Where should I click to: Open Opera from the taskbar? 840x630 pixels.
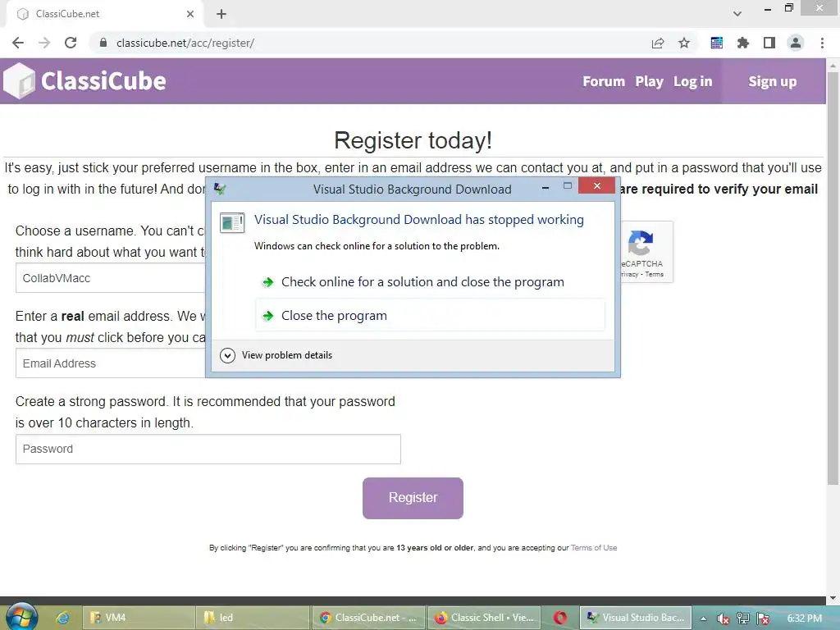pos(560,618)
